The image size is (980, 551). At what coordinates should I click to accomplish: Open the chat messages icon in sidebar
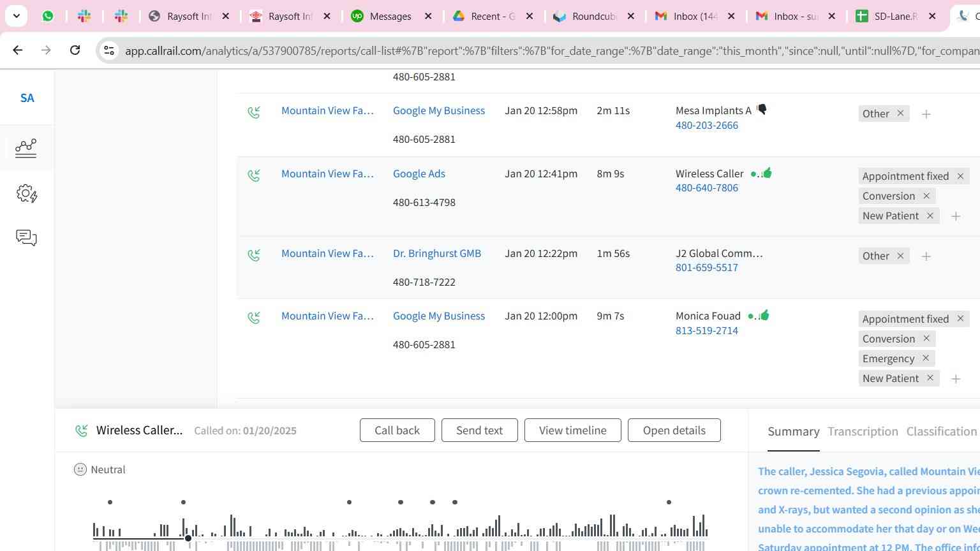pos(26,238)
